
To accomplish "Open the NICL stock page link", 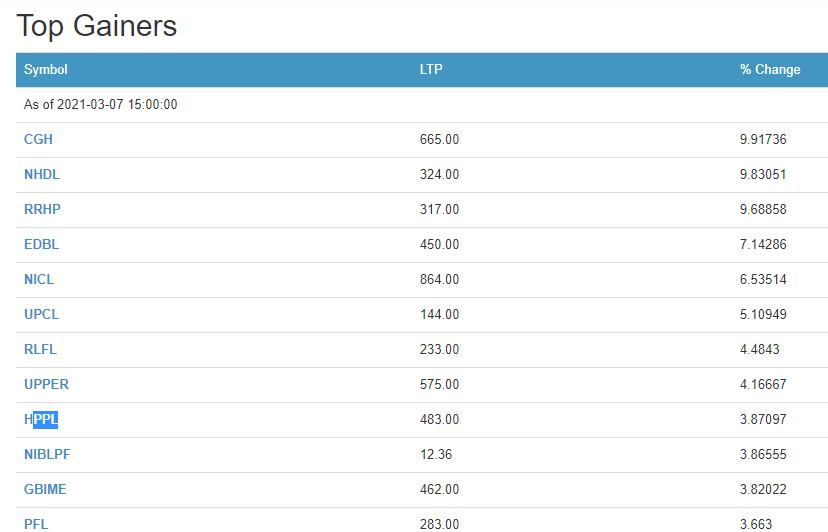I will coord(41,280).
